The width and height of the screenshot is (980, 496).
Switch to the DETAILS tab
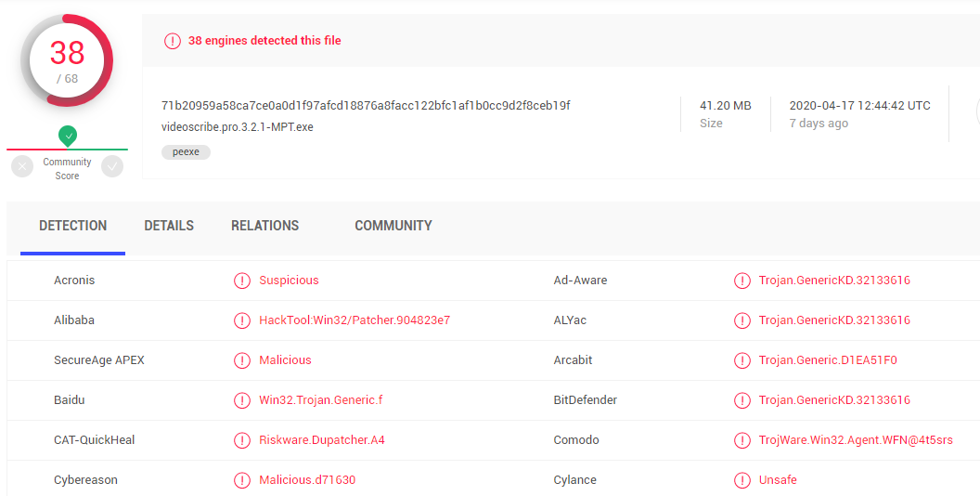pyautogui.click(x=169, y=226)
